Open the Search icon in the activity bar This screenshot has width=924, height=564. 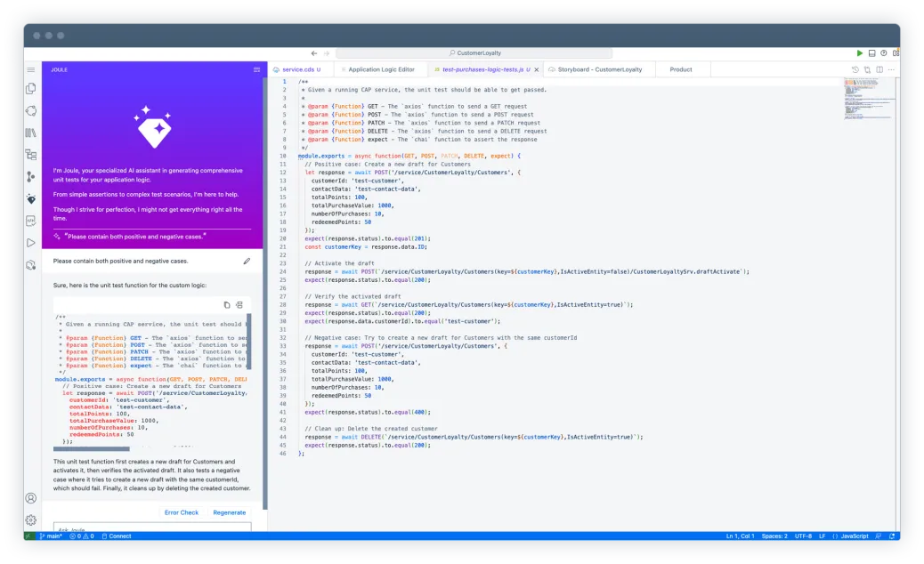(x=30, y=110)
